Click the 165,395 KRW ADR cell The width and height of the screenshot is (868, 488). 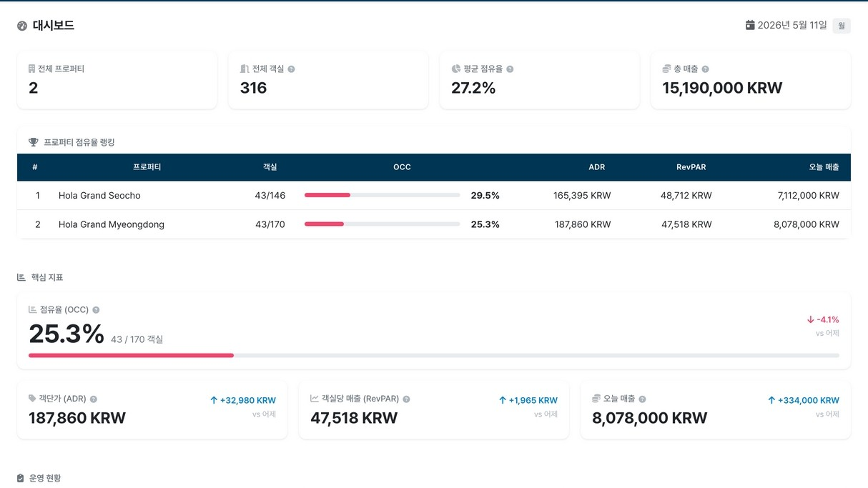582,195
